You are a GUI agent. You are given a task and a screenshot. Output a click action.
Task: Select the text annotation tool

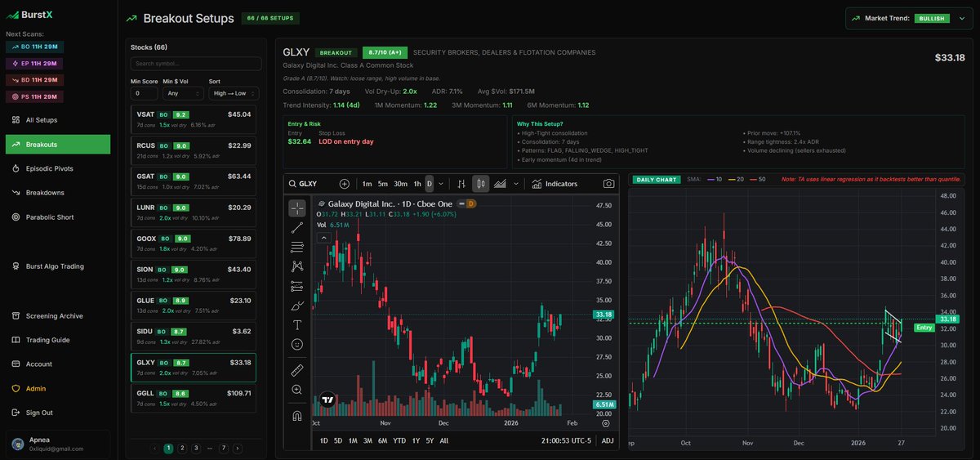point(297,325)
